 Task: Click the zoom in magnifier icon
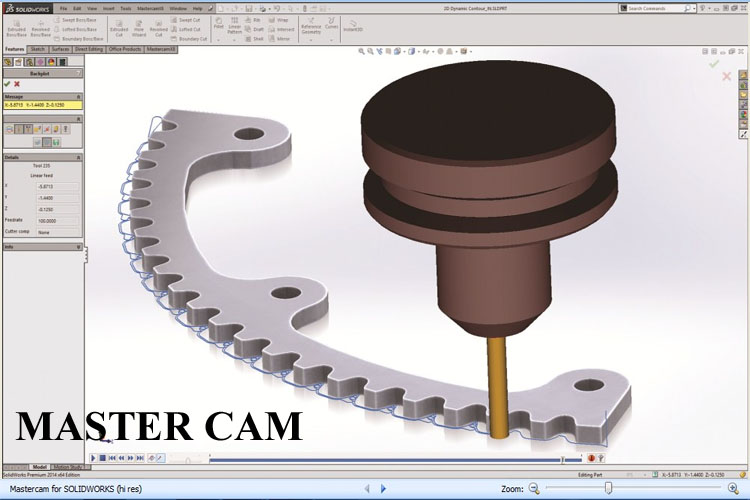pos(733,489)
